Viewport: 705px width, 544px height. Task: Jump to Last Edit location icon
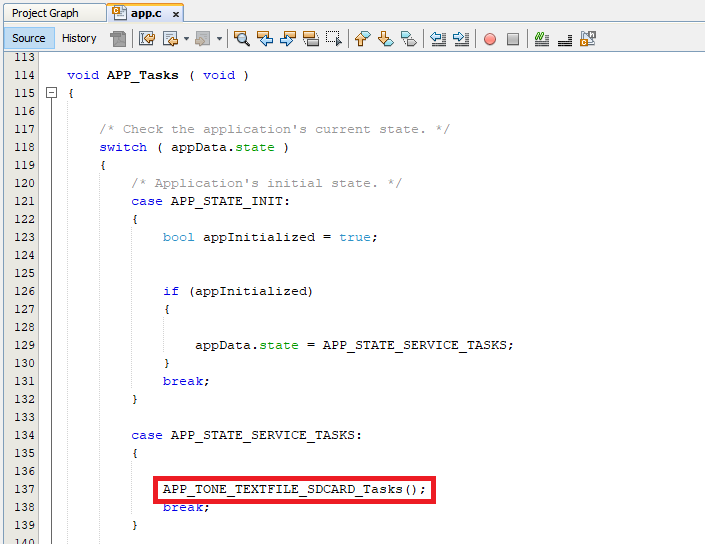[x=147, y=39]
